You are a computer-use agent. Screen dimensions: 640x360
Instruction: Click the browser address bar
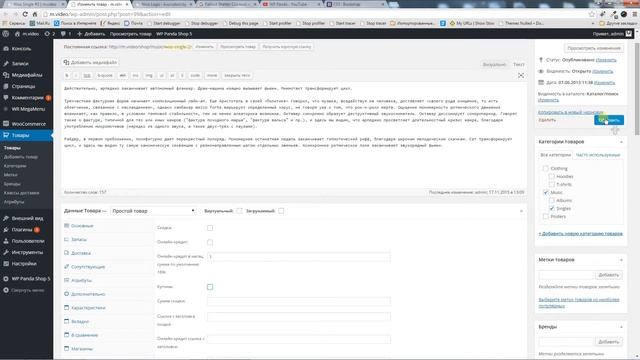(314, 14)
